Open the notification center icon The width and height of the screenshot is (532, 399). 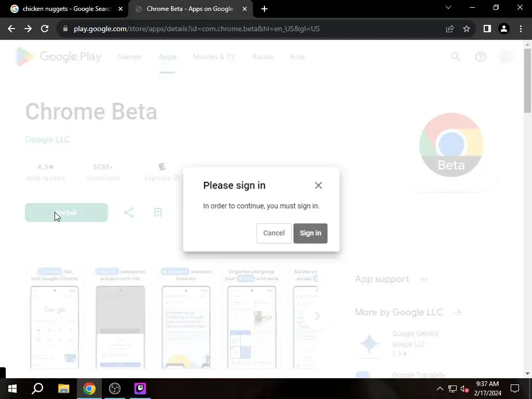pos(515,389)
